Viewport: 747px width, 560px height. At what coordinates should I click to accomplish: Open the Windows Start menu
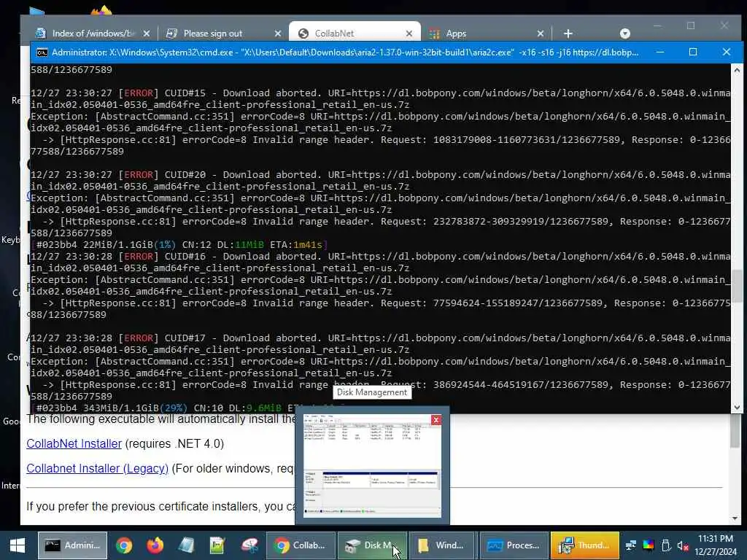pos(18,545)
